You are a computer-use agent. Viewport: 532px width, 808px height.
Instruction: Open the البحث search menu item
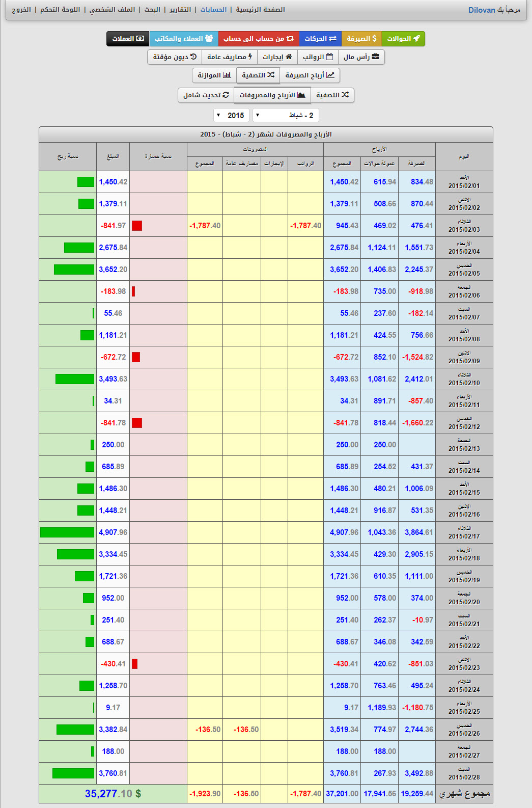coord(152,10)
